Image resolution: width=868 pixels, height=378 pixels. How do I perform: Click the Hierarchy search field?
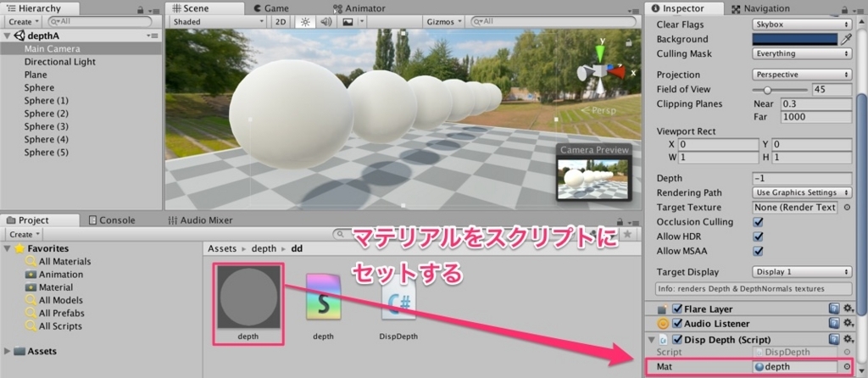100,21
